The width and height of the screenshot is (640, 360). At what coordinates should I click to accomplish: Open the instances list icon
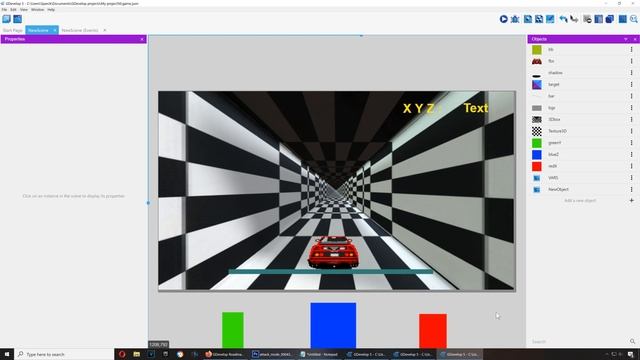pyautogui.click(x=598, y=19)
